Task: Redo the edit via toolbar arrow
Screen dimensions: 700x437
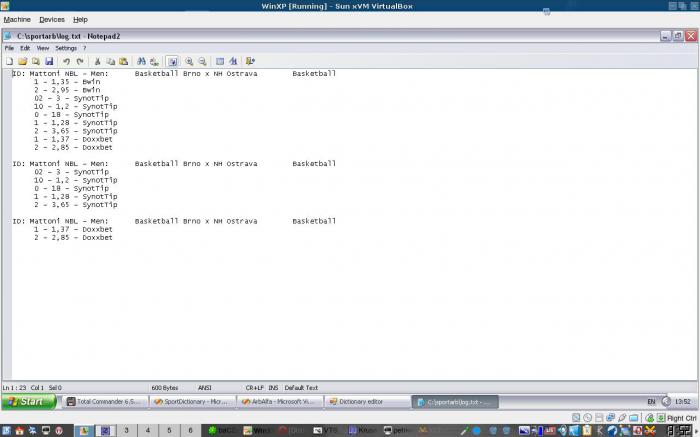Action: tap(80, 61)
